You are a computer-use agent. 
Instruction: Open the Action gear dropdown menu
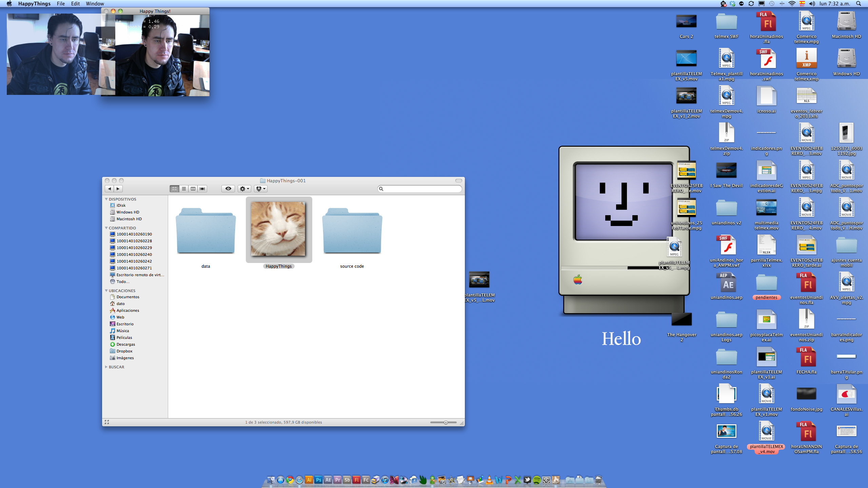coord(244,189)
